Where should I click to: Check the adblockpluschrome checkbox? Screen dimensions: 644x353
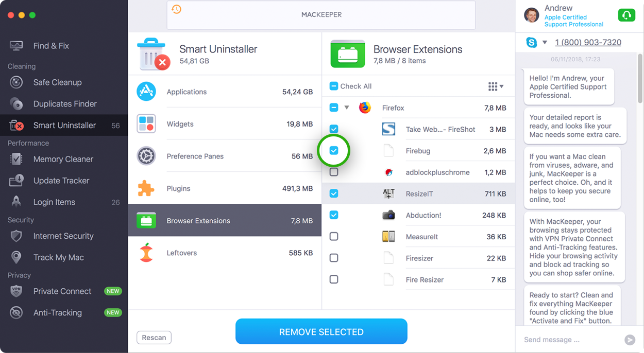click(x=334, y=172)
